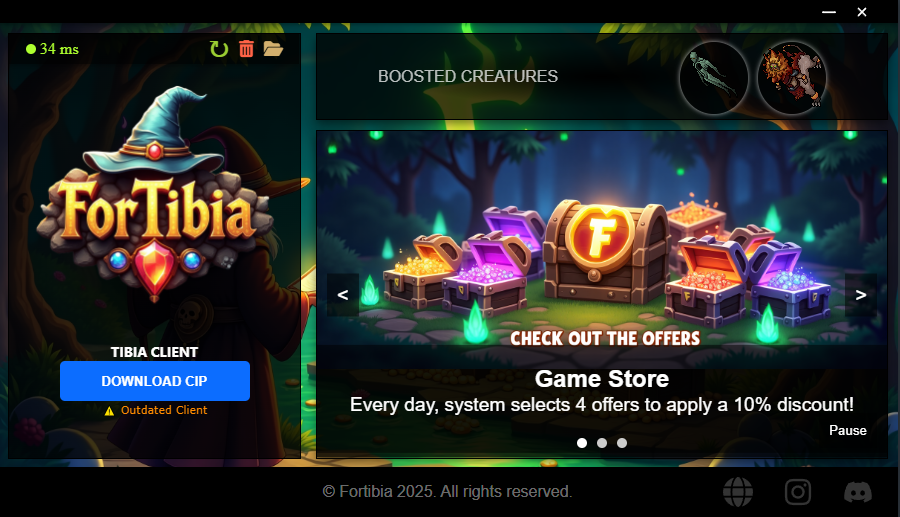Open the Discord icon in footer
900x517 pixels.
pyautogui.click(x=858, y=492)
